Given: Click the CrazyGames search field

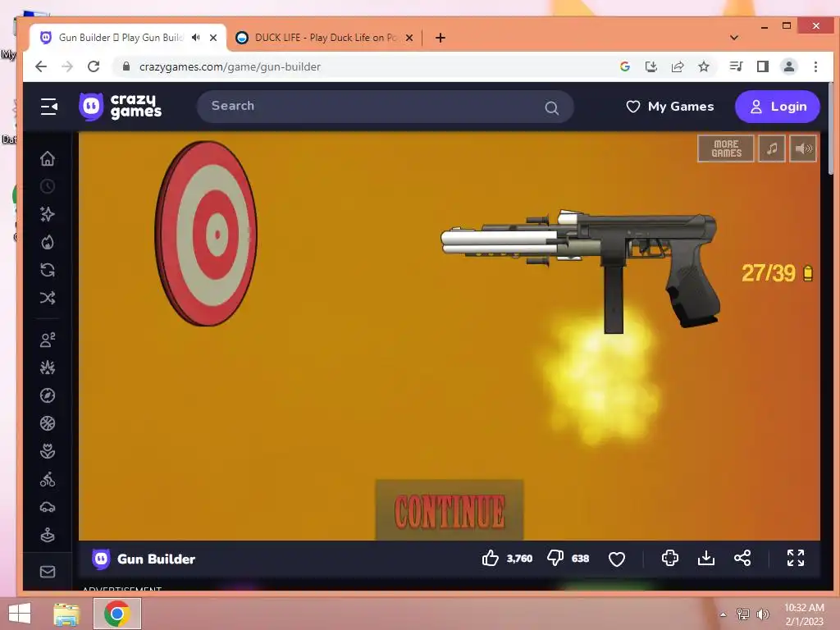Looking at the screenshot, I should [x=385, y=107].
